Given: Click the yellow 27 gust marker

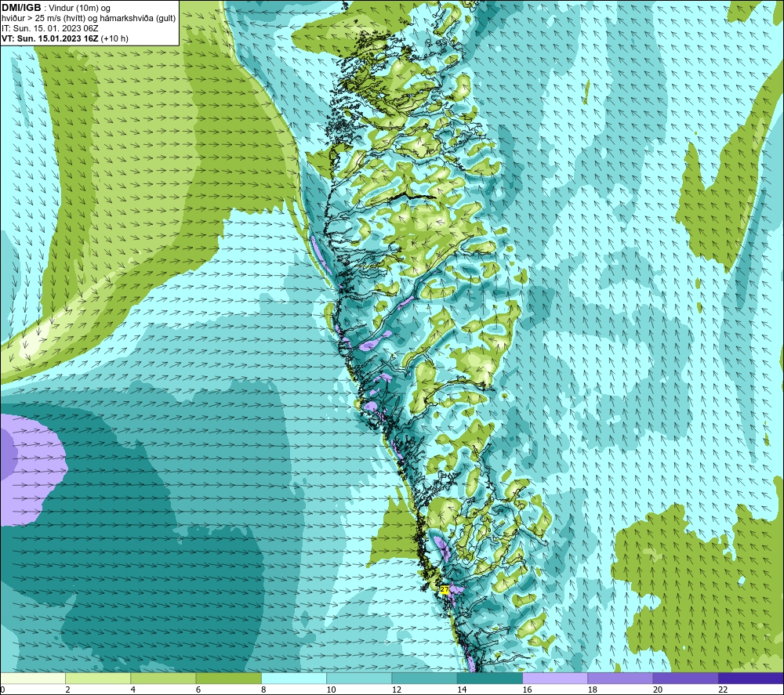Looking at the screenshot, I should 444,589.
